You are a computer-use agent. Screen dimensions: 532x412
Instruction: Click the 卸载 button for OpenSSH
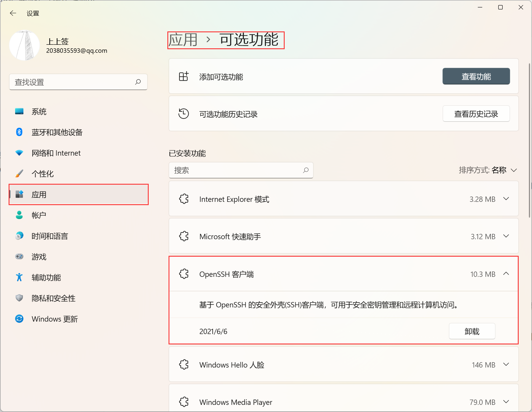click(x=472, y=331)
